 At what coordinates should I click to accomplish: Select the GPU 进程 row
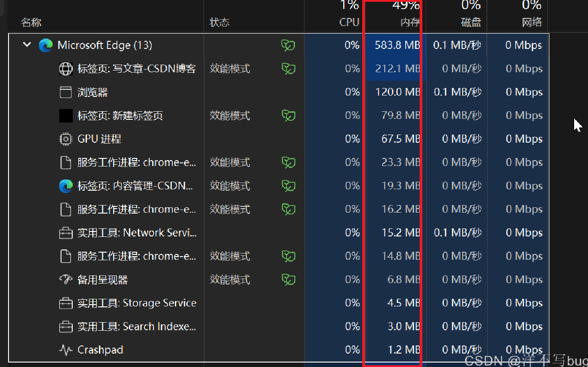[99, 139]
